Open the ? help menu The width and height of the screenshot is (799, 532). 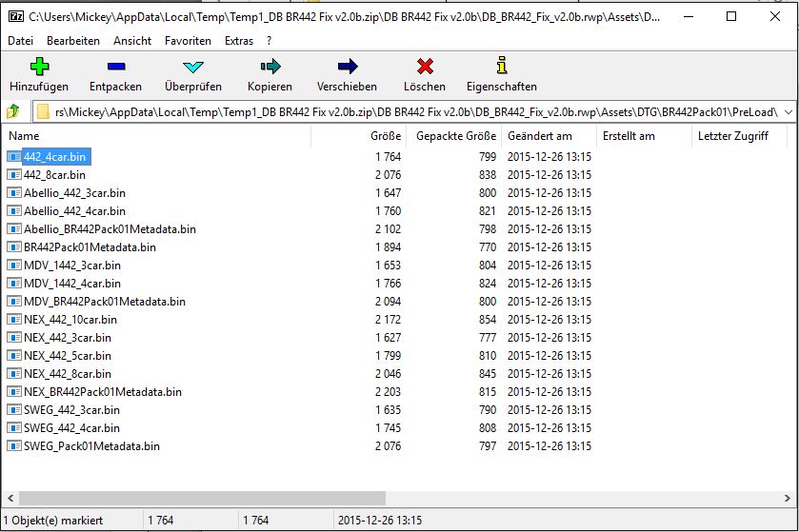pos(269,41)
